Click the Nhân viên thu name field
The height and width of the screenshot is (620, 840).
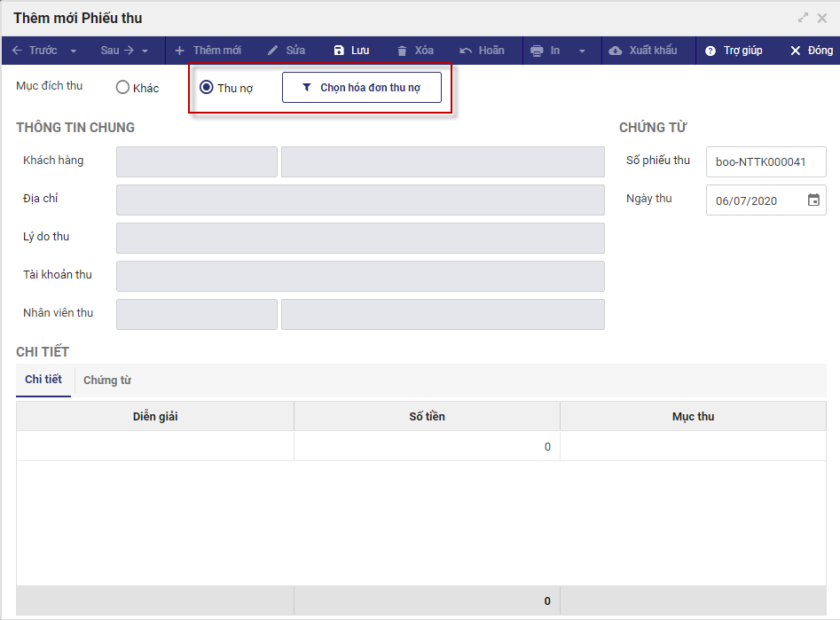(x=443, y=314)
